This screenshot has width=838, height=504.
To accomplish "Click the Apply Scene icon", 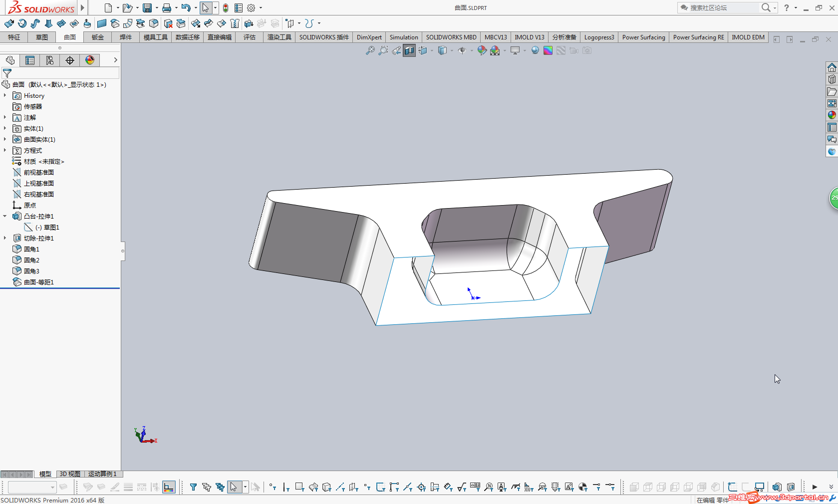I will tap(495, 50).
